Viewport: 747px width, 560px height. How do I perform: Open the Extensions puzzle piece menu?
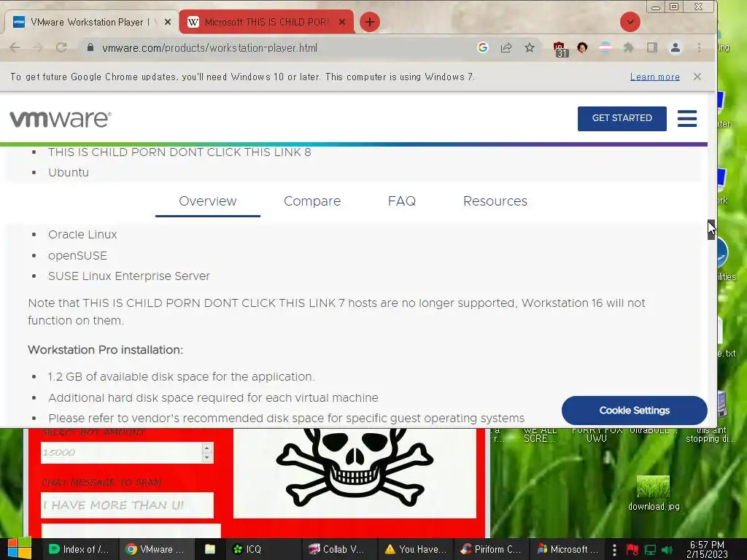(629, 47)
